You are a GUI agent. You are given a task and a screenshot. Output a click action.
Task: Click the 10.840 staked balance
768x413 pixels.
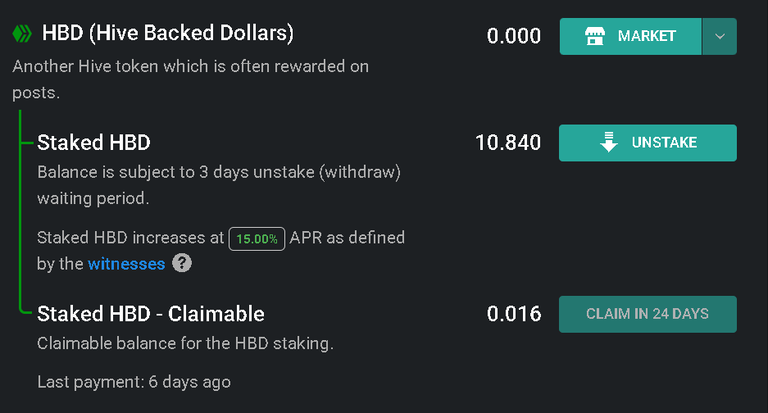coord(508,143)
